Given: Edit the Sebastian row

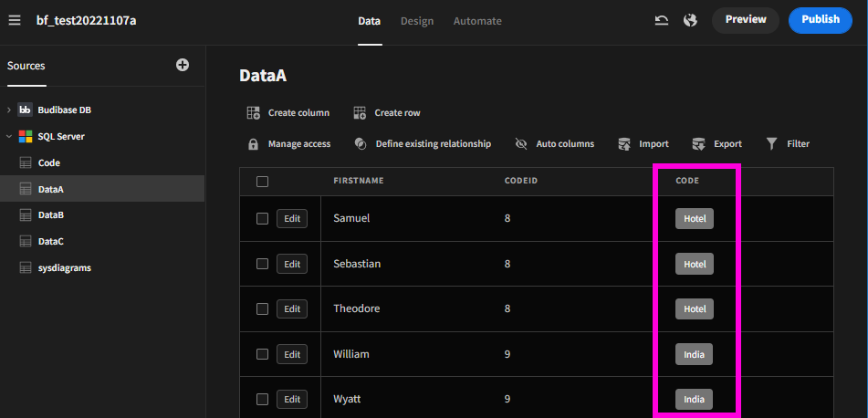Looking at the screenshot, I should tap(292, 264).
